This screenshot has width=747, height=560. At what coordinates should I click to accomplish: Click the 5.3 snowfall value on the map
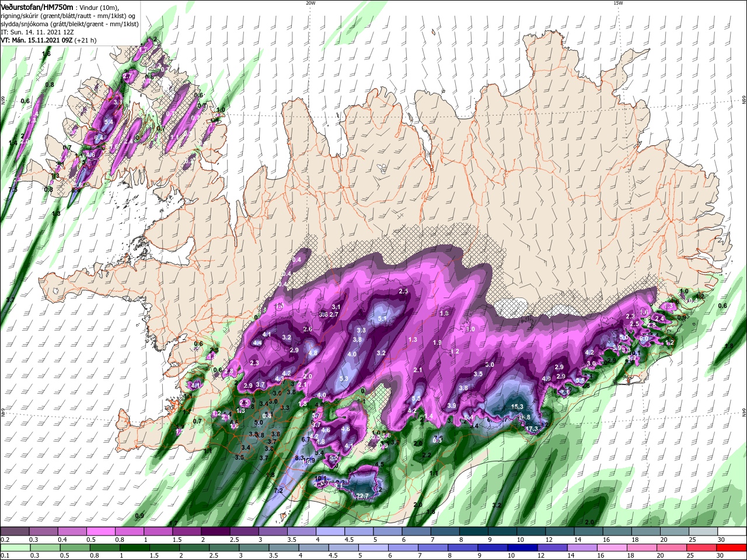(x=344, y=379)
